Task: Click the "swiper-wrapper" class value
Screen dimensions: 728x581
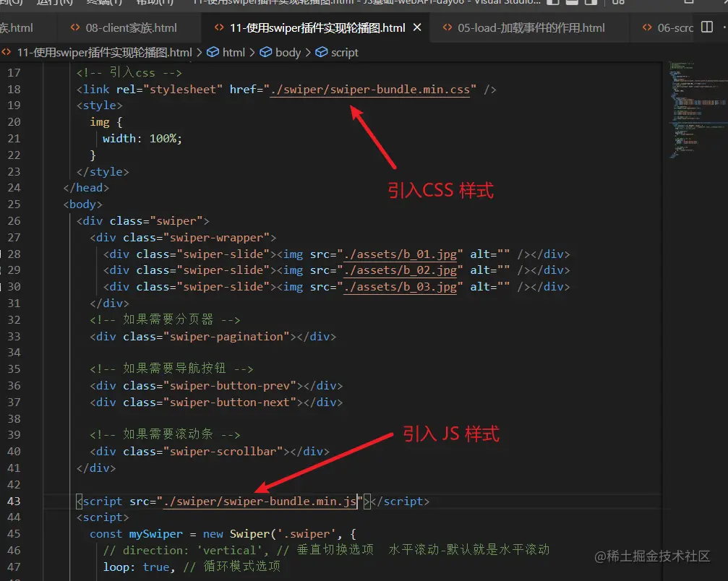Action: tap(216, 238)
